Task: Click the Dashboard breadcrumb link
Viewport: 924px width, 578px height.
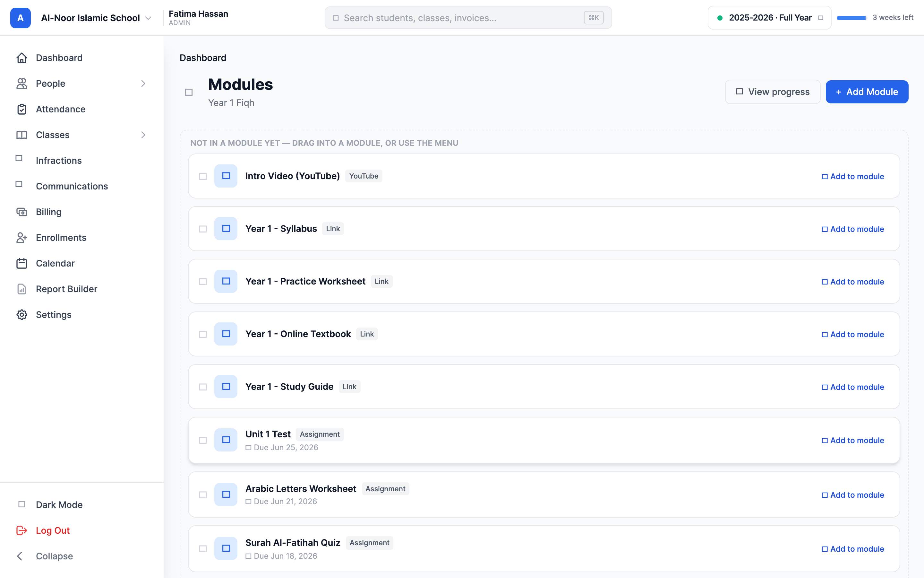Action: pyautogui.click(x=203, y=58)
